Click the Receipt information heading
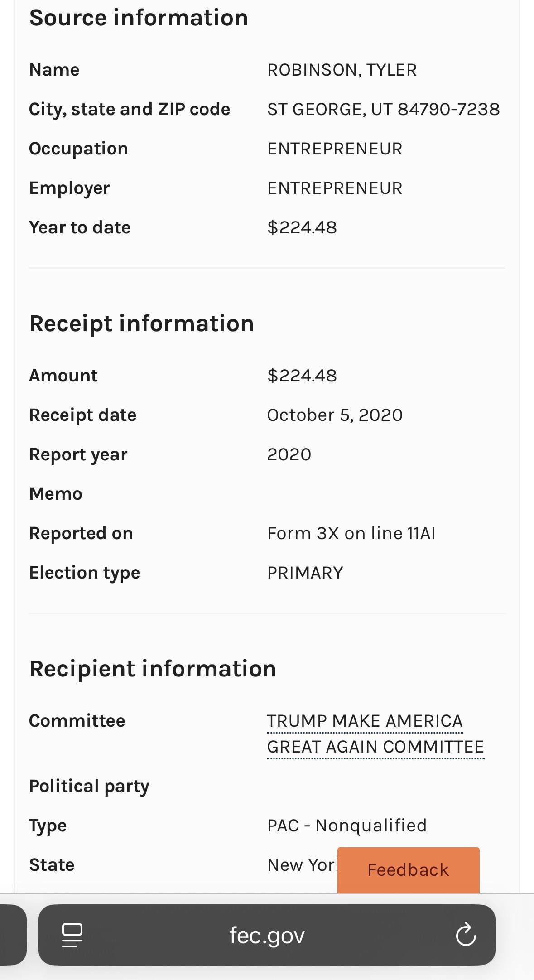This screenshot has height=980, width=534. coord(141,323)
